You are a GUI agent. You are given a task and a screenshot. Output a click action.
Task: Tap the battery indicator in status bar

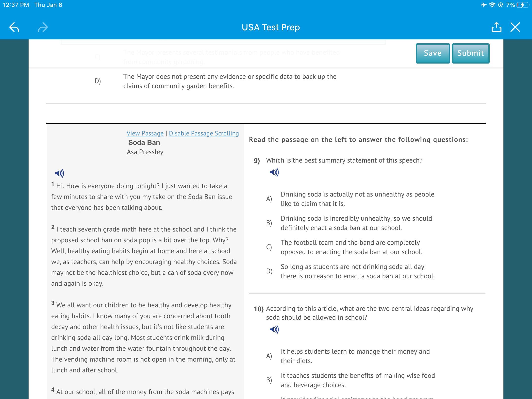(x=522, y=5)
